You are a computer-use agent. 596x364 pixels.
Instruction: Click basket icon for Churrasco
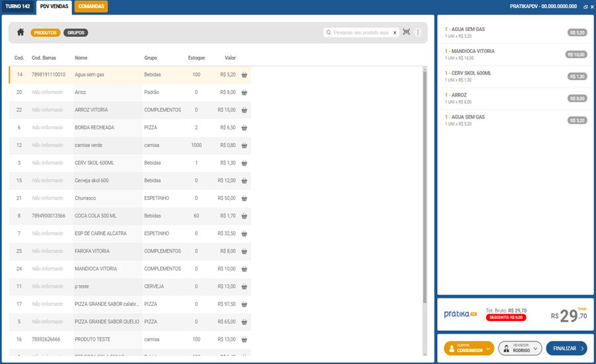tap(244, 198)
